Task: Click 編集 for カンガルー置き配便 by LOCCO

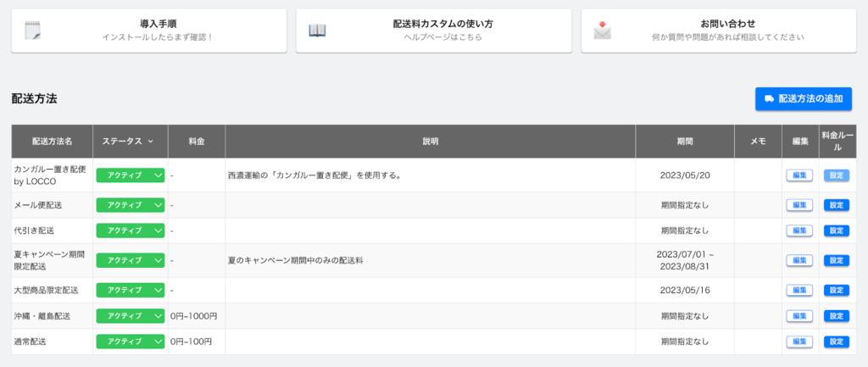Action: pos(799,175)
